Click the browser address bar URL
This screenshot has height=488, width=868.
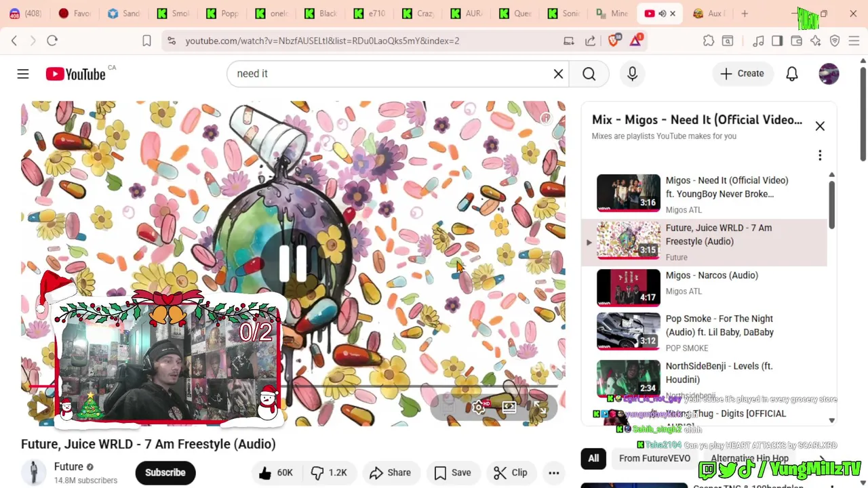tap(322, 41)
